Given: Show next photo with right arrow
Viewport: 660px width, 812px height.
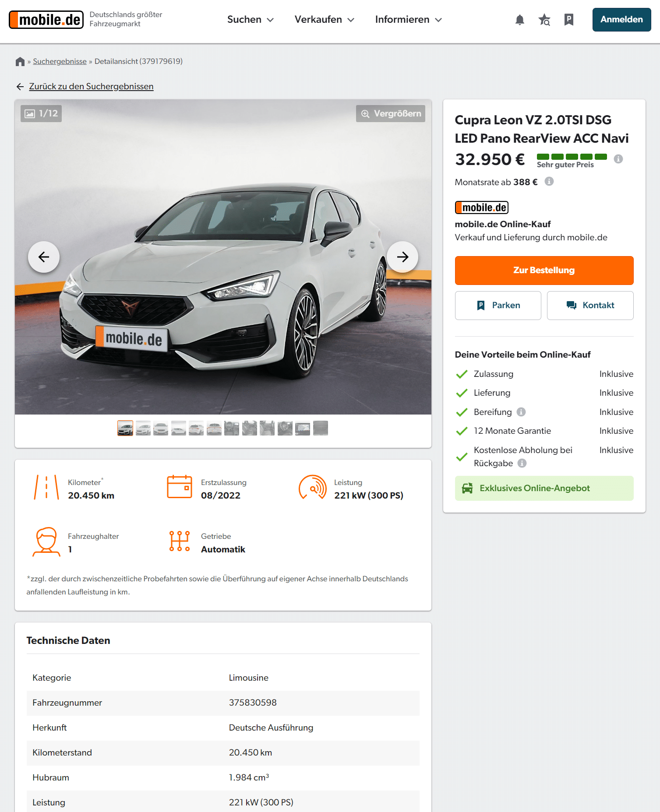Looking at the screenshot, I should (402, 257).
